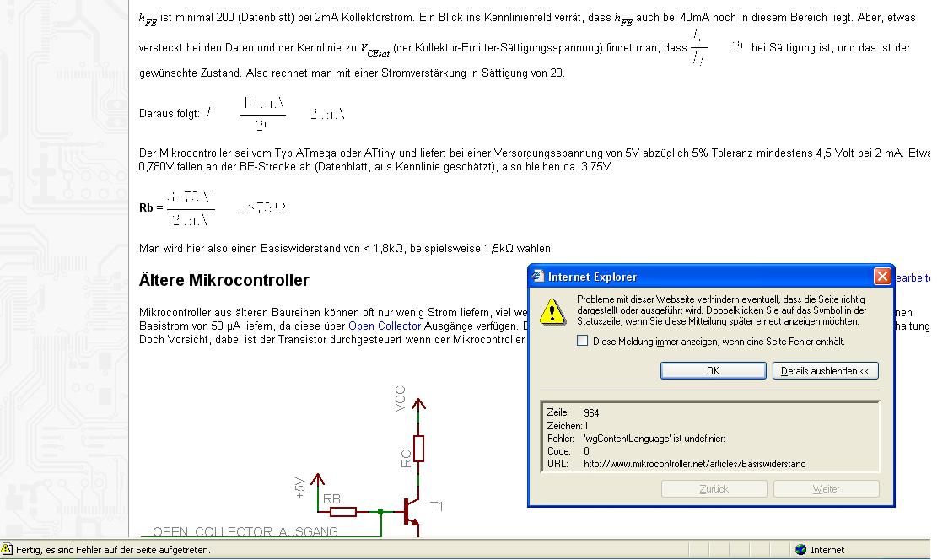This screenshot has height=560, width=948.
Task: Click the RC resistor in the schematic
Action: tap(418, 449)
